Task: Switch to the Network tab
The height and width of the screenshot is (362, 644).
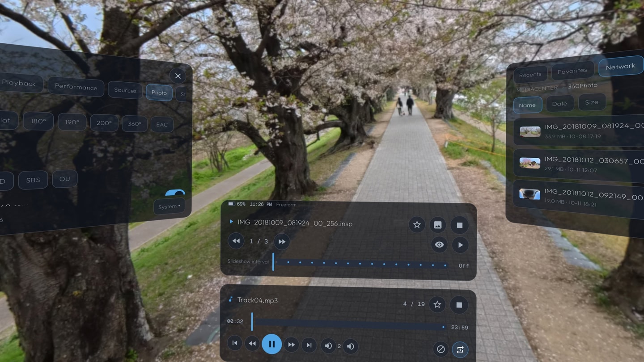Action: pos(621,67)
